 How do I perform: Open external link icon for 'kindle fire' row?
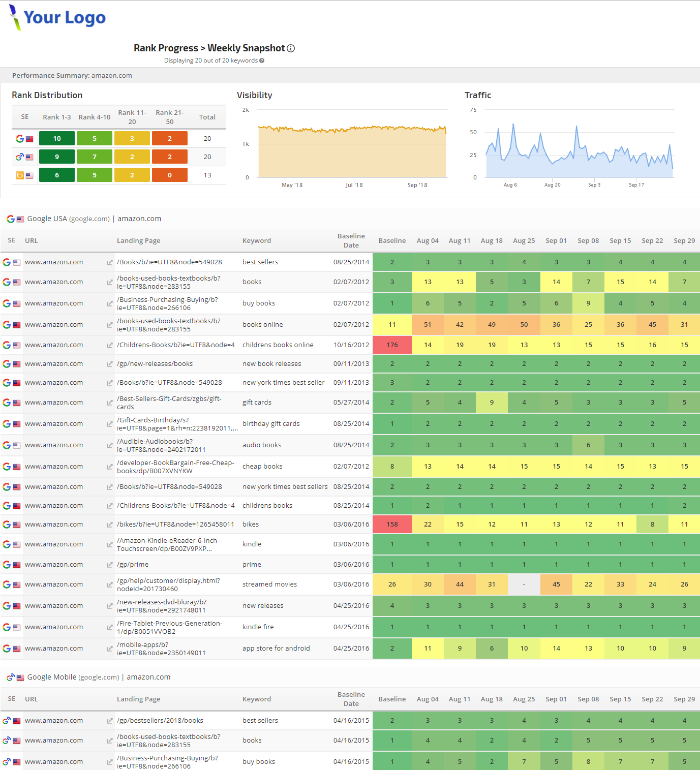coord(110,627)
